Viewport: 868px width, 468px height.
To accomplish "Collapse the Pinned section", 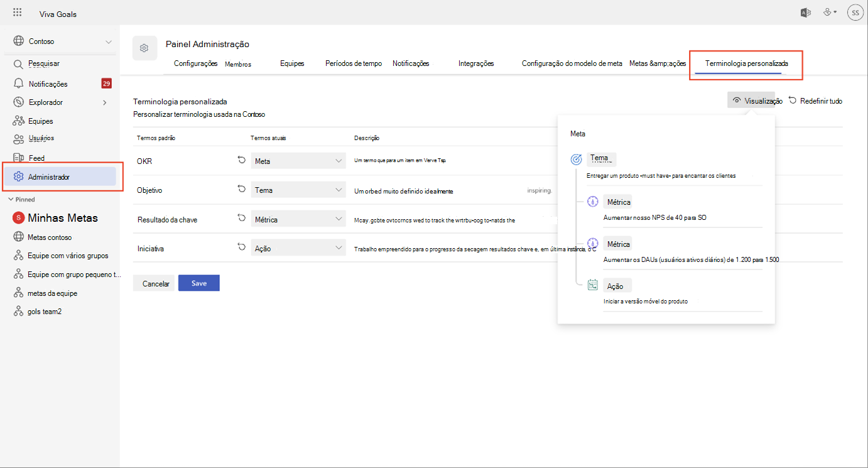I will coord(21,199).
